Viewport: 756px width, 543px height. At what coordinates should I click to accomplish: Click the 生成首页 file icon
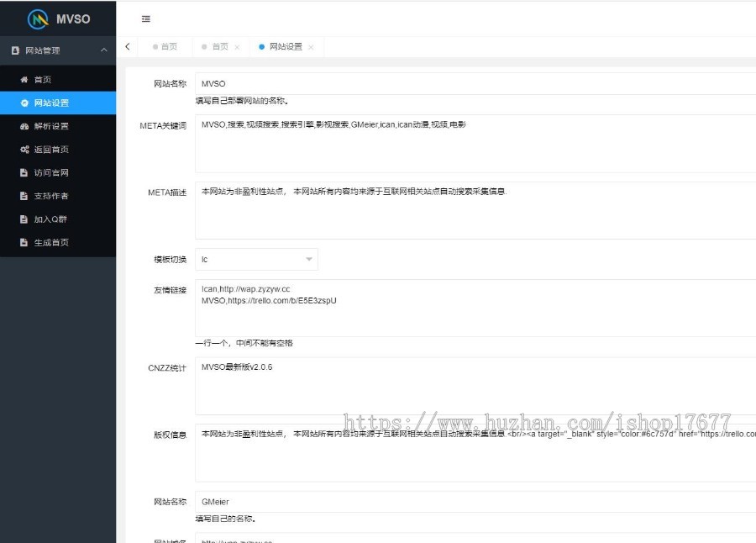24,242
